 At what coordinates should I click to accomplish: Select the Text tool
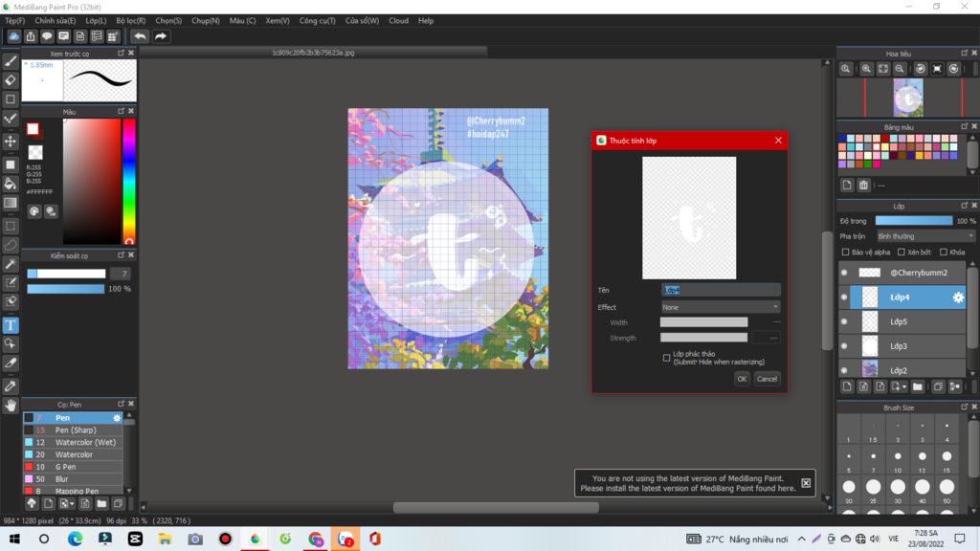point(11,325)
